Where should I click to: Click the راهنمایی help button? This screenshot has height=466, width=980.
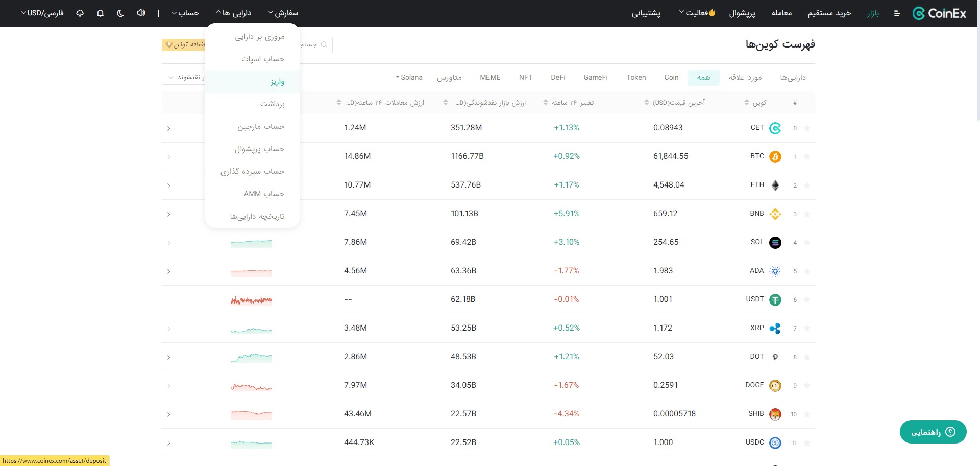point(933,432)
